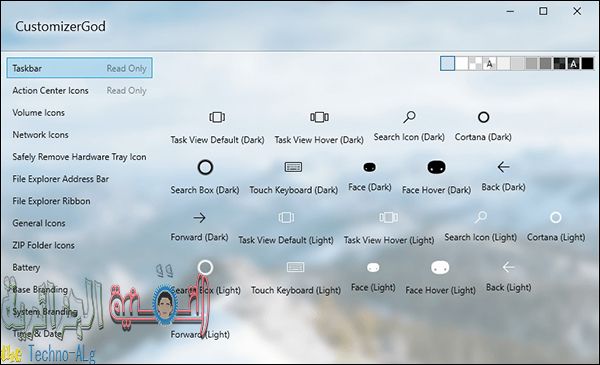Choose the light checkerboard background swatch
Image resolution: width=600 pixels, height=365 pixels.
pos(476,64)
